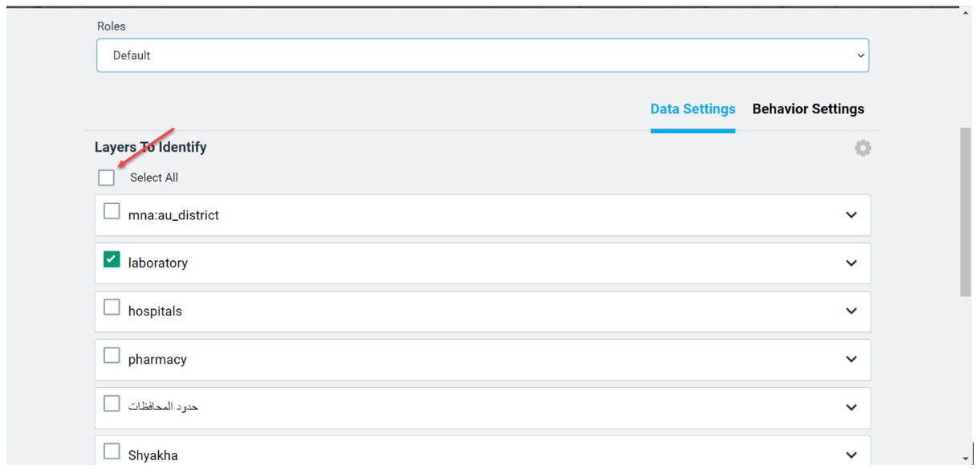Enable the mna:au_district layer checkbox
The height and width of the screenshot is (473, 980).
point(112,212)
